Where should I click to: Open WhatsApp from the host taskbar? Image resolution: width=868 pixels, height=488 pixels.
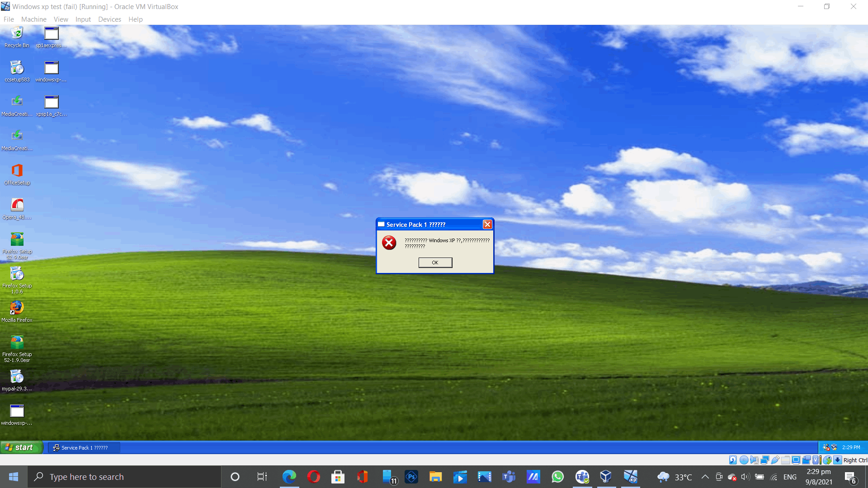point(558,477)
